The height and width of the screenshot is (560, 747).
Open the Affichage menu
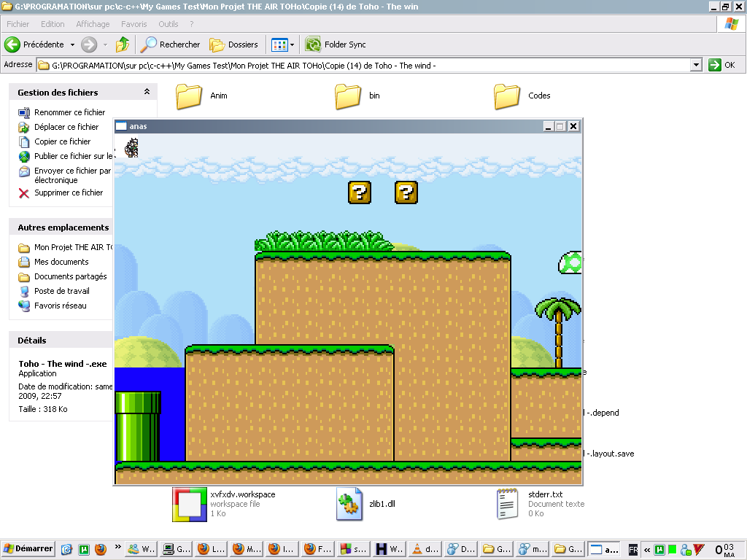click(93, 24)
